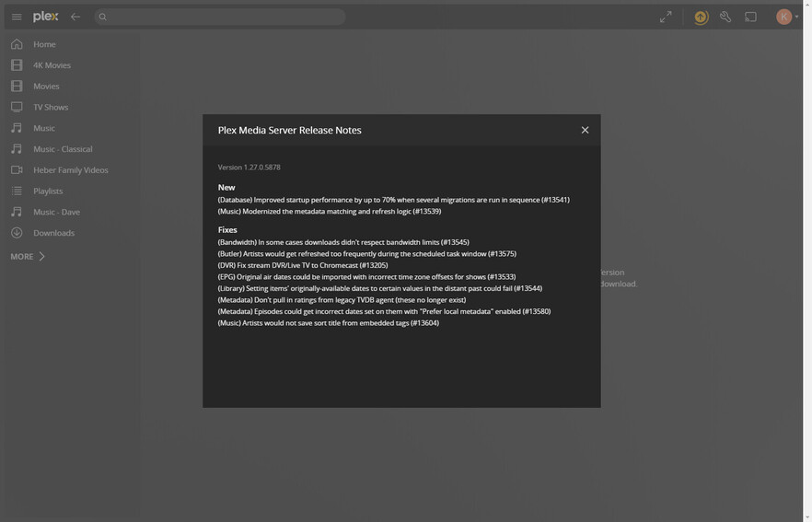
Task: Click the Music note icon
Action: click(17, 128)
